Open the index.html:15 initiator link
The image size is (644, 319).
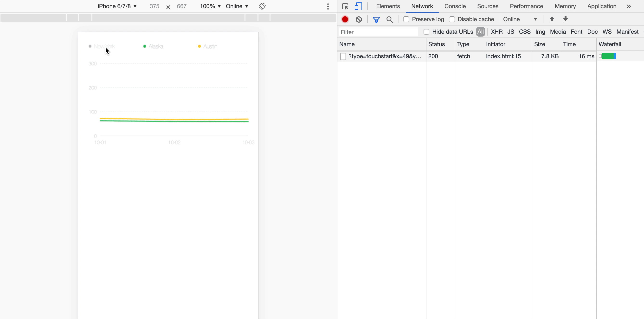pos(503,56)
